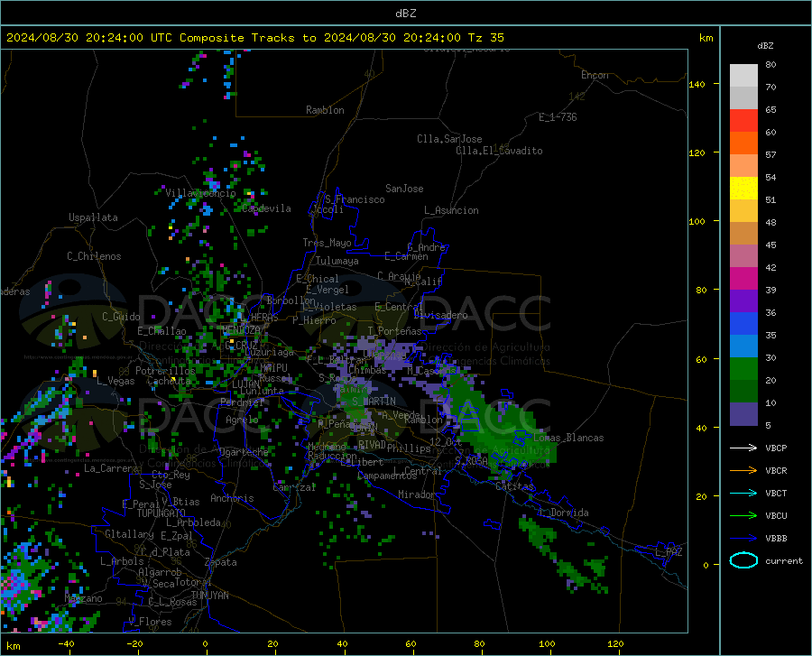Click the Mirador label on map

[x=416, y=494]
